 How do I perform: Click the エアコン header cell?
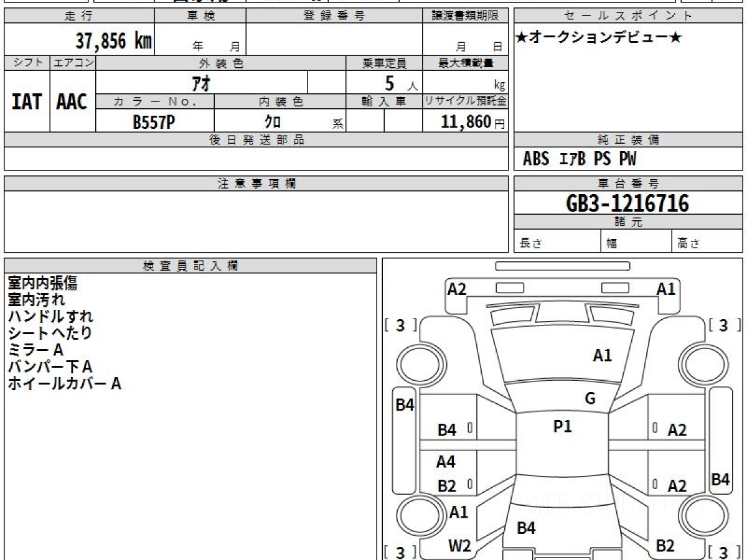(x=73, y=63)
